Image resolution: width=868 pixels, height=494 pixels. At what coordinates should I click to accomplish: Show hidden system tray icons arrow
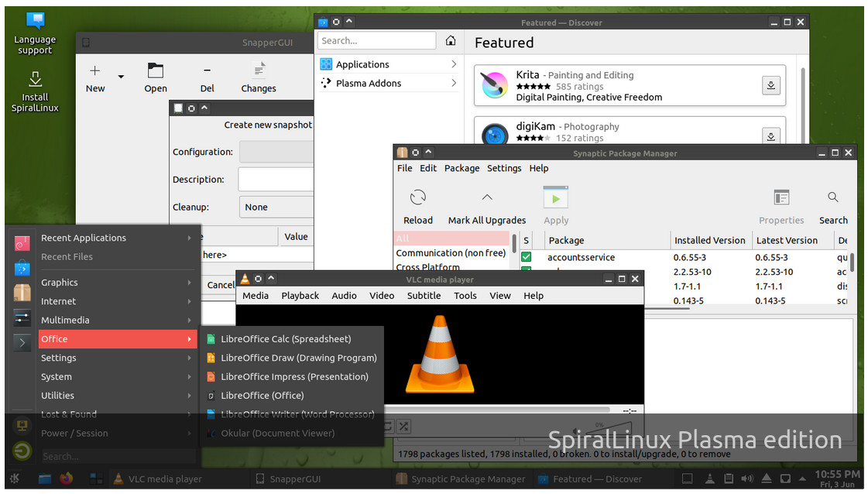pyautogui.click(x=802, y=479)
